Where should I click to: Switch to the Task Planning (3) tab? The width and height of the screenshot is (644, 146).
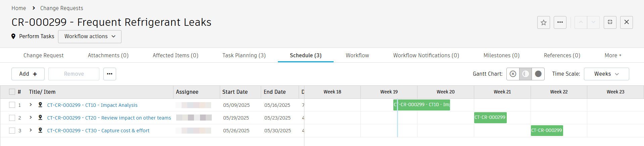click(x=244, y=56)
